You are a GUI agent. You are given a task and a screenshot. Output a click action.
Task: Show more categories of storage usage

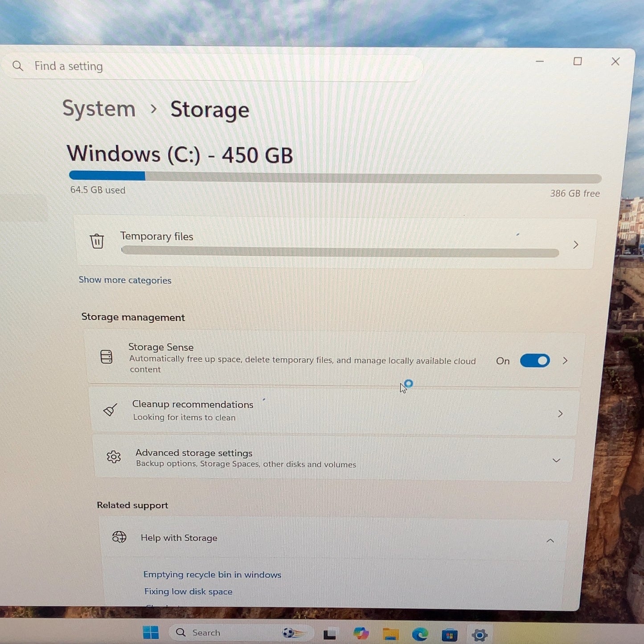point(125,280)
